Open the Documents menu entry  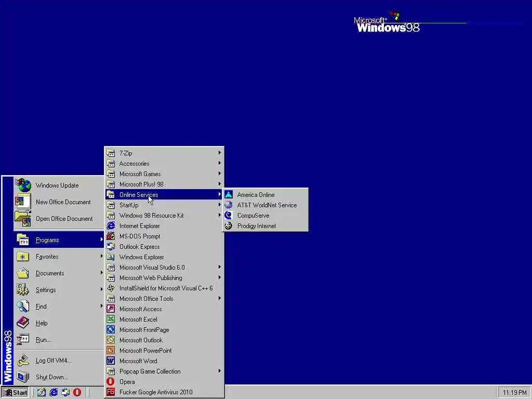pyautogui.click(x=59, y=273)
